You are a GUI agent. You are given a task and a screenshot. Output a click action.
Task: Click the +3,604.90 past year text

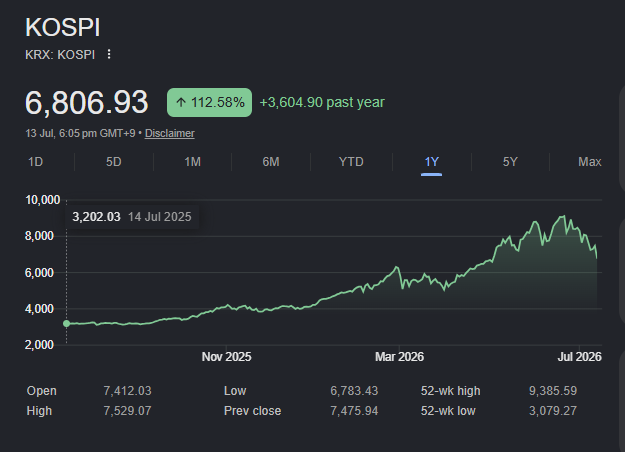coord(322,102)
